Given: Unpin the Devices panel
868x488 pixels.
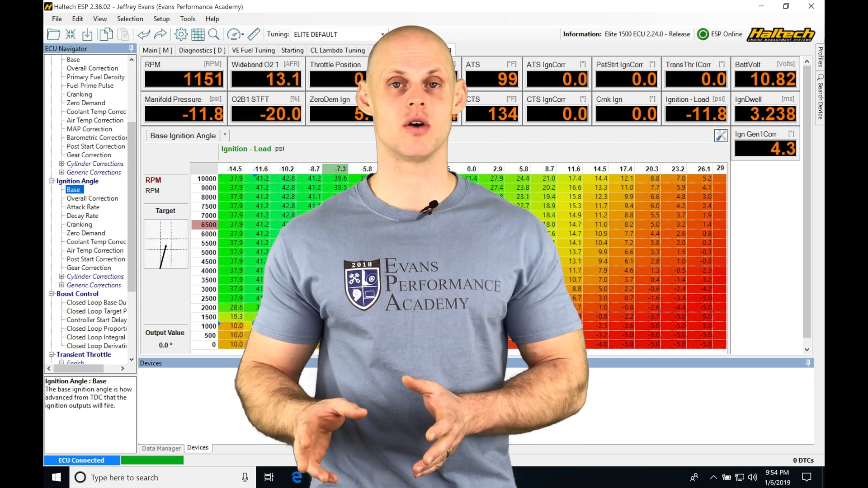Looking at the screenshot, I should tap(807, 362).
